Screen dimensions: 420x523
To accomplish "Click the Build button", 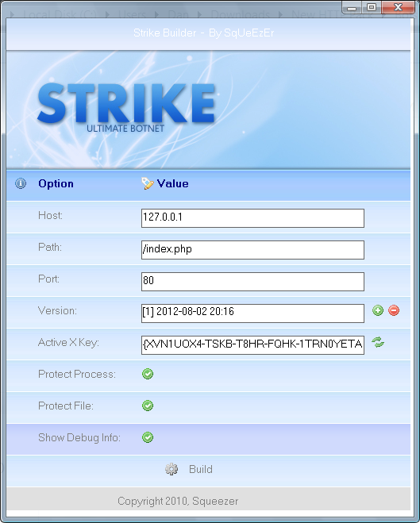I will 201,469.
